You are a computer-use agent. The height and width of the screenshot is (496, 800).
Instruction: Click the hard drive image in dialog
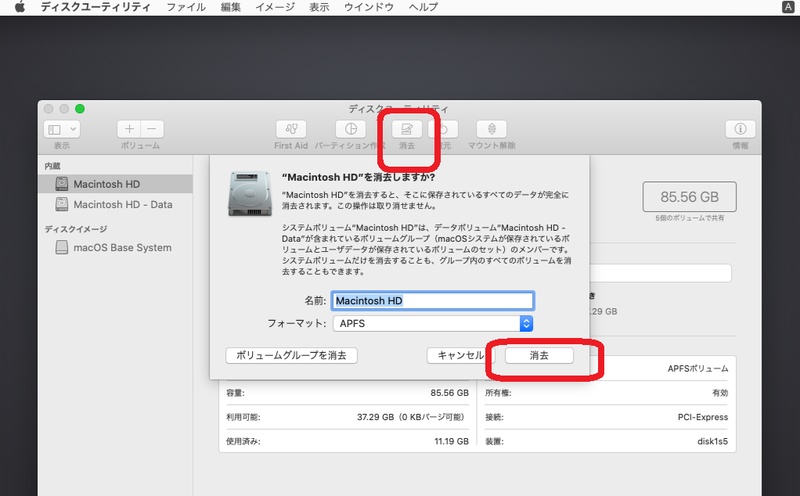pos(249,193)
